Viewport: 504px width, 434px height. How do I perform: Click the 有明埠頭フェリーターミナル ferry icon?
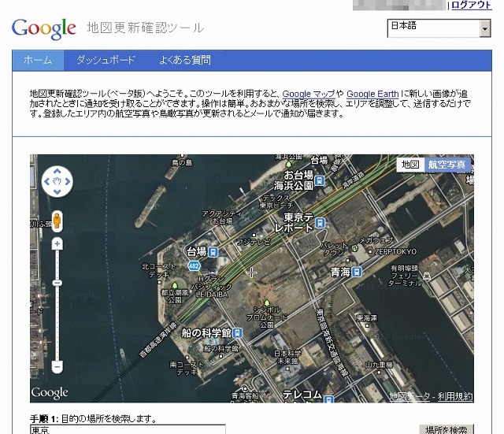pos(427,276)
